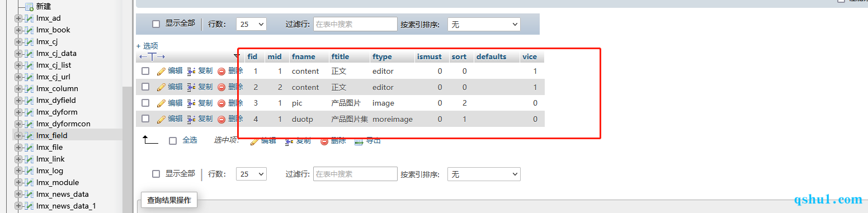Select lmx_news_data_1 in the table tree
868x213 pixels.
(66, 206)
